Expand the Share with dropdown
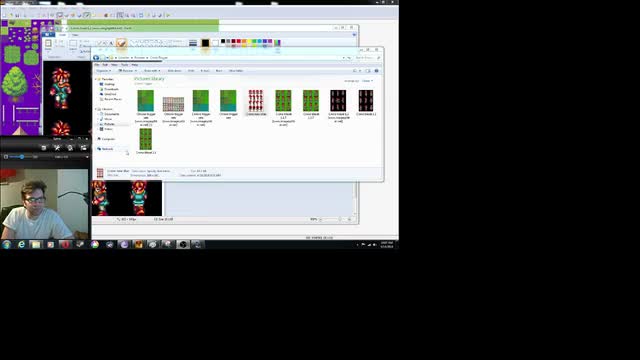This screenshot has height=360, width=640. (x=151, y=71)
